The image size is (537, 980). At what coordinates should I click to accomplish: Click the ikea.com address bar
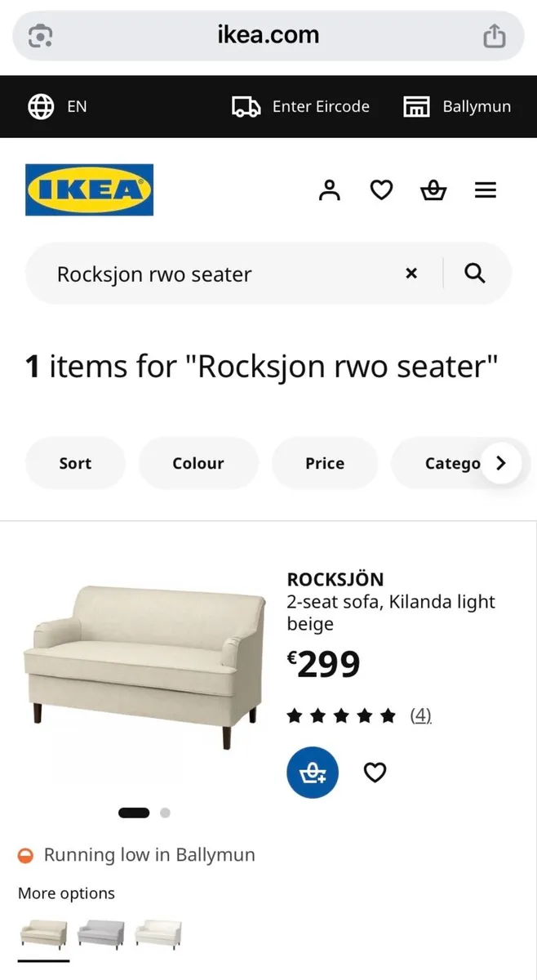268,34
